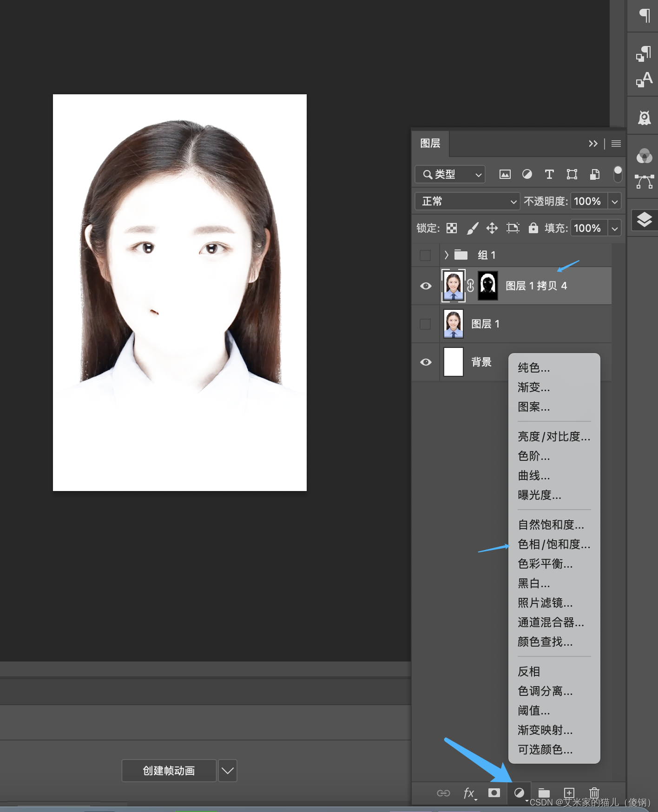This screenshot has width=658, height=812.
Task: Choose 色阶... menu item
Action: pyautogui.click(x=534, y=456)
